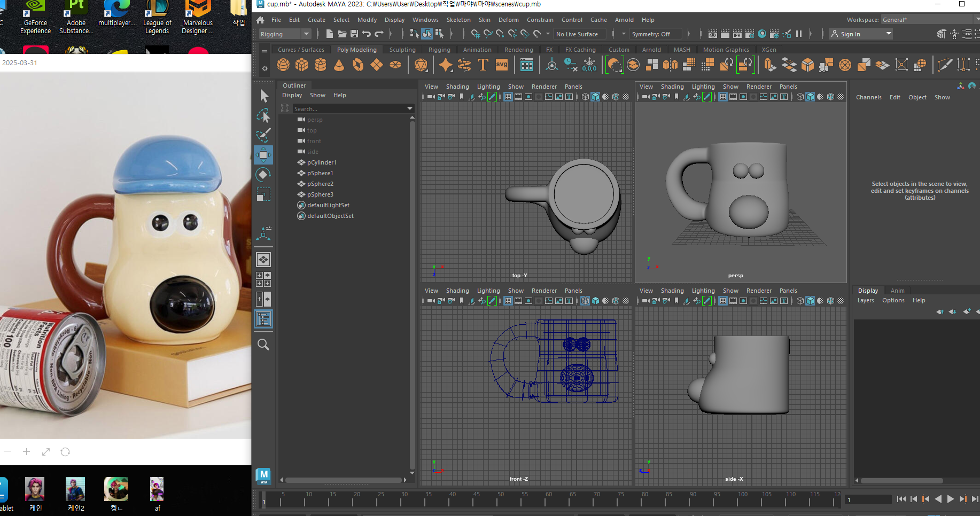Image resolution: width=980 pixels, height=516 pixels.
Task: Click the mirror geometry shelf icon
Action: tap(670, 65)
